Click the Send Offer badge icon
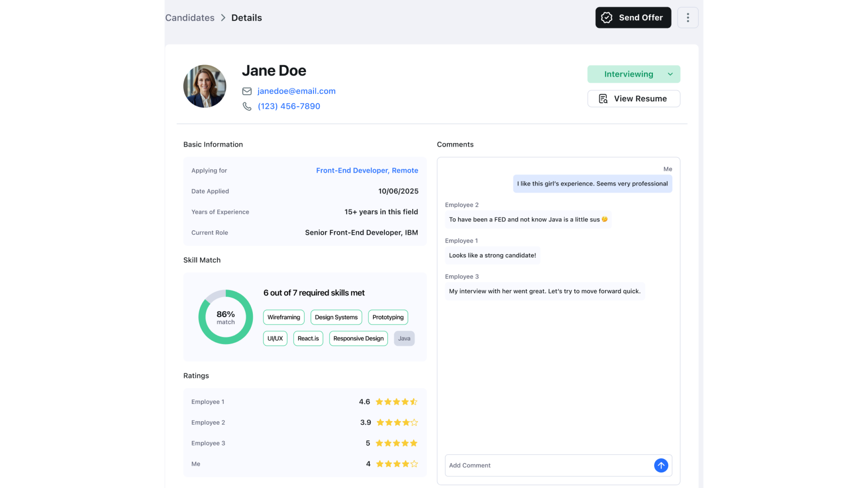This screenshot has width=868, height=488. [607, 17]
